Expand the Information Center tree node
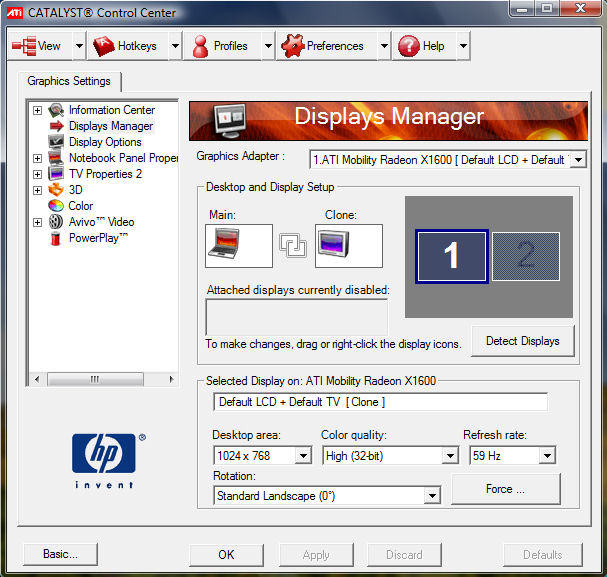The width and height of the screenshot is (607, 577). [37, 110]
